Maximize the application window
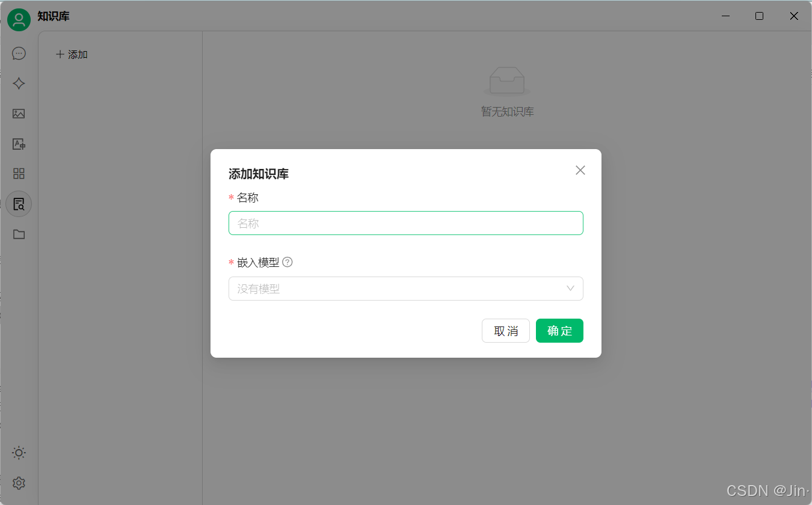Image resolution: width=812 pixels, height=505 pixels. point(759,16)
